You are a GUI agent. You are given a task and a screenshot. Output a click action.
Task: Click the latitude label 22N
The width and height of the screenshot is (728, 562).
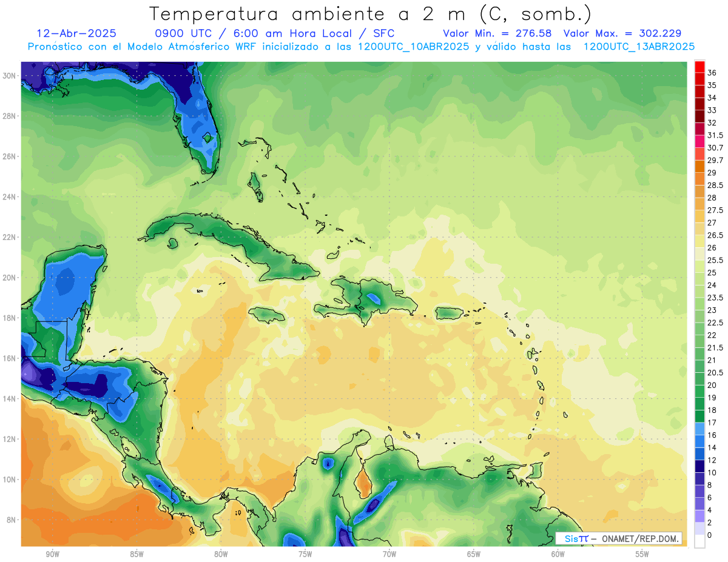pos(10,237)
